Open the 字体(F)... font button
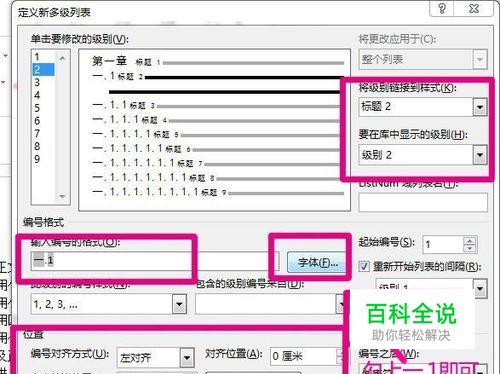This screenshot has height=374, width=500. click(317, 263)
